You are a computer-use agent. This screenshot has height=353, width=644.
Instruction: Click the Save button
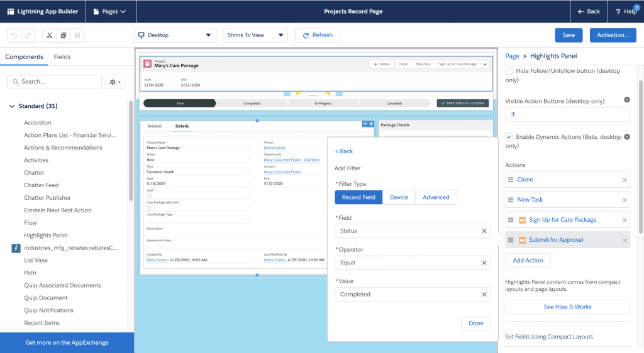point(569,35)
